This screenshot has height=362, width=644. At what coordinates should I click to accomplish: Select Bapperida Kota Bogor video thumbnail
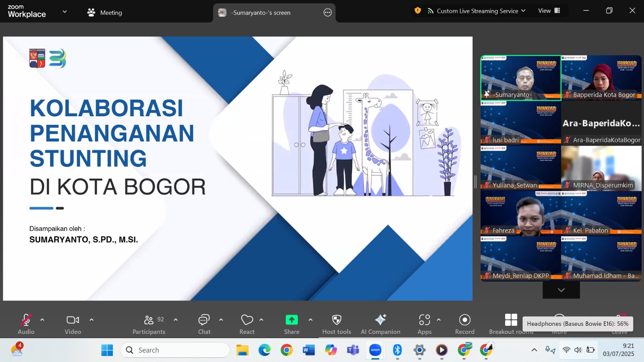601,78
